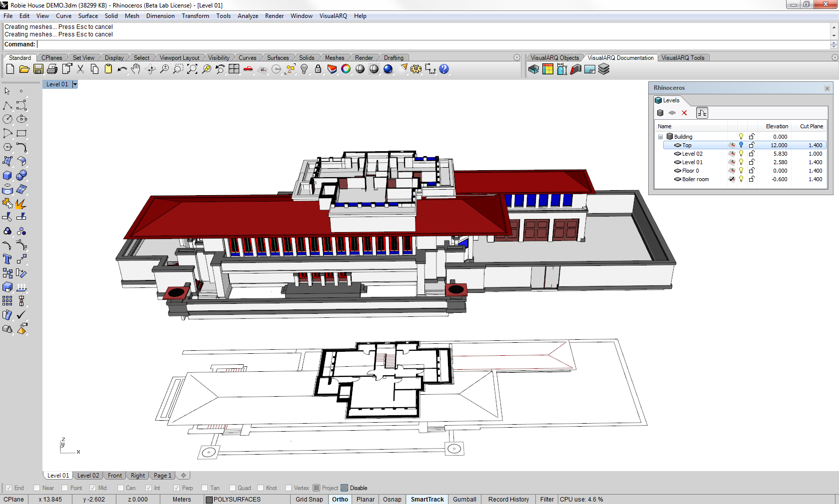Select the Polyline tool in left sidebar
Viewport: 839px width, 504px height.
pyautogui.click(x=7, y=105)
